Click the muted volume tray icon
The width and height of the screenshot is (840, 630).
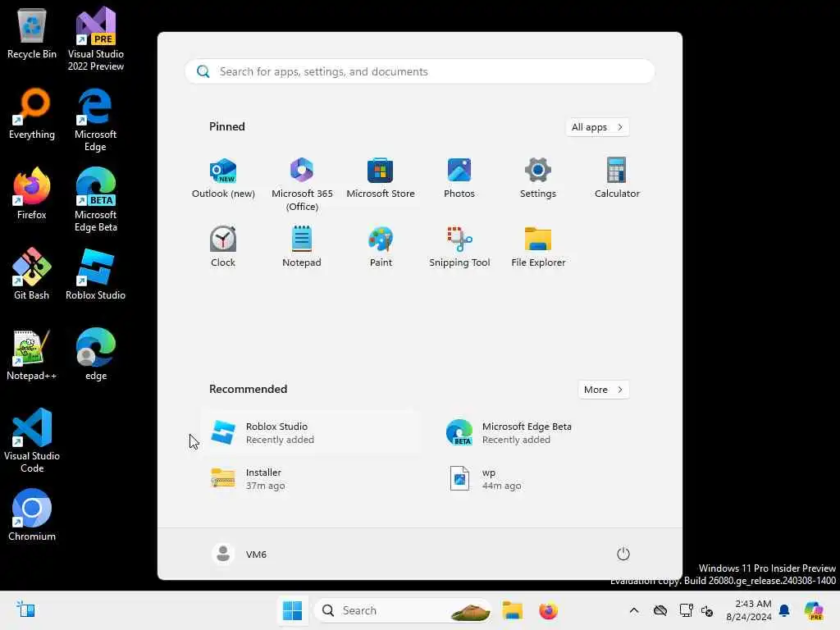point(707,610)
